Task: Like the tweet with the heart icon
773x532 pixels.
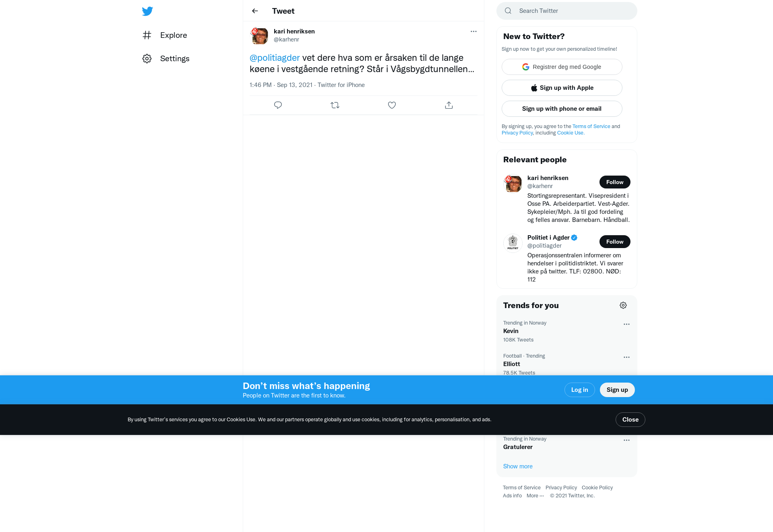Action: [x=392, y=105]
